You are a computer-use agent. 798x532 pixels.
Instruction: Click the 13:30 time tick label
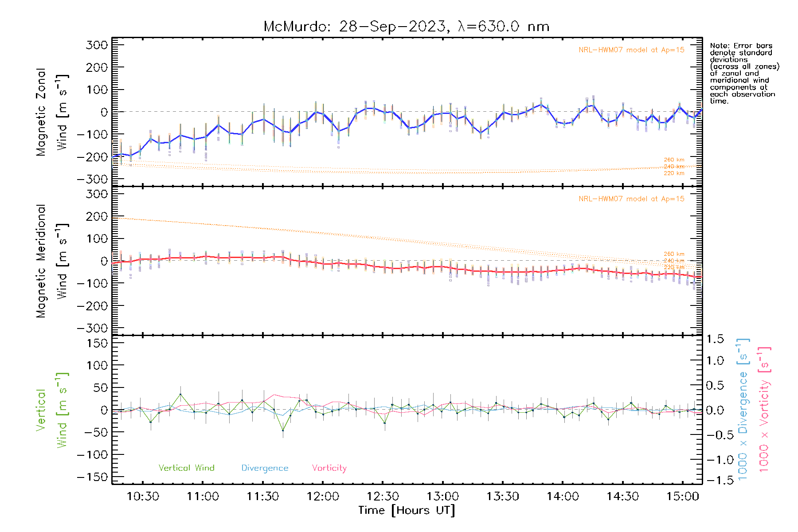coord(503,497)
